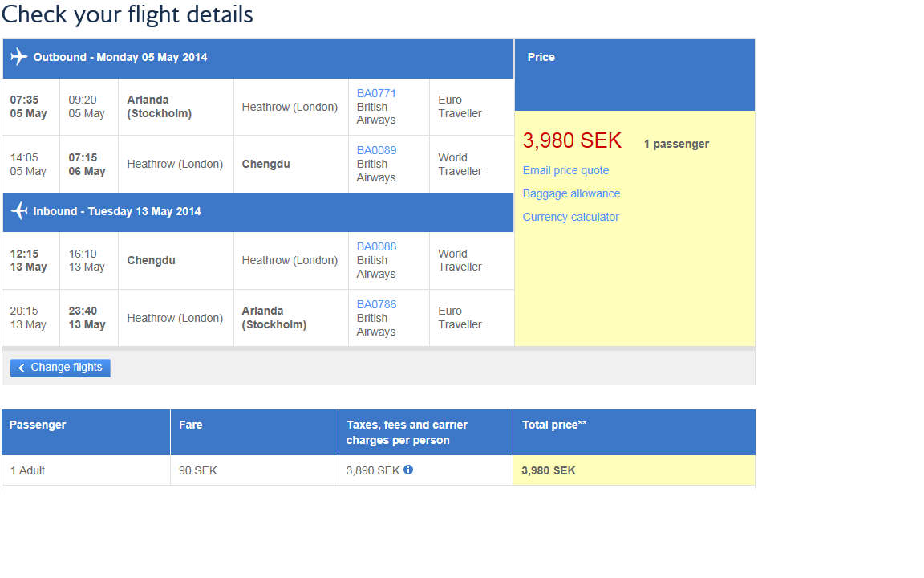Click the Price panel header
Viewport: 924px width, 578px height.
(x=541, y=57)
